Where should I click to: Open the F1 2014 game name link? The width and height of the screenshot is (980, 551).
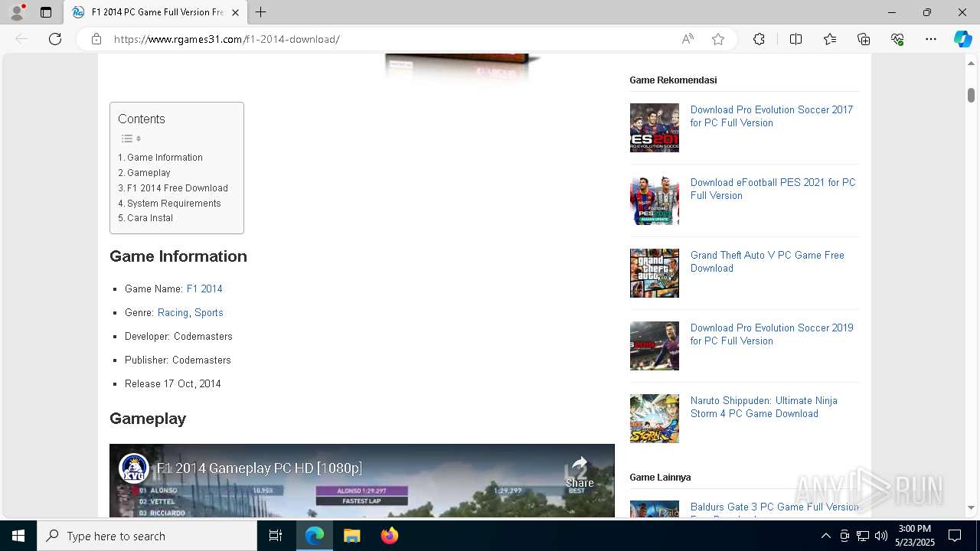204,289
